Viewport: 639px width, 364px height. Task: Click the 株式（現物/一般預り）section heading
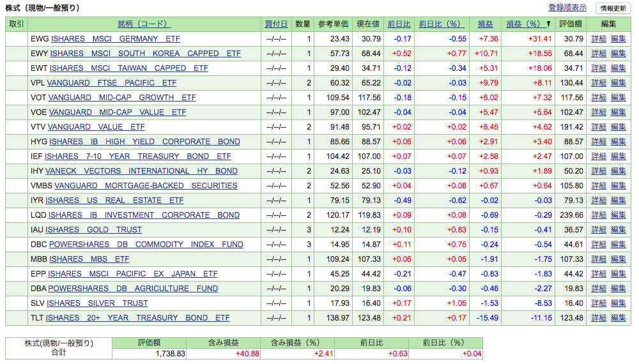pos(42,8)
